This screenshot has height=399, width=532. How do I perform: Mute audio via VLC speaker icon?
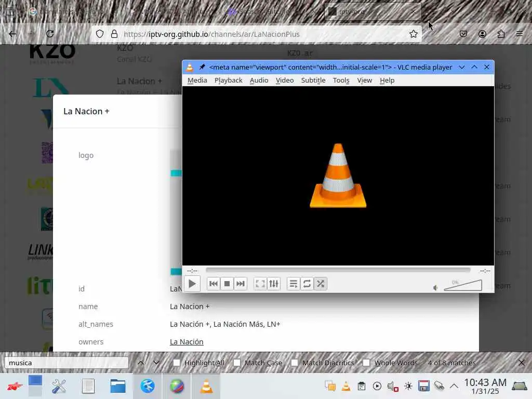click(x=436, y=288)
